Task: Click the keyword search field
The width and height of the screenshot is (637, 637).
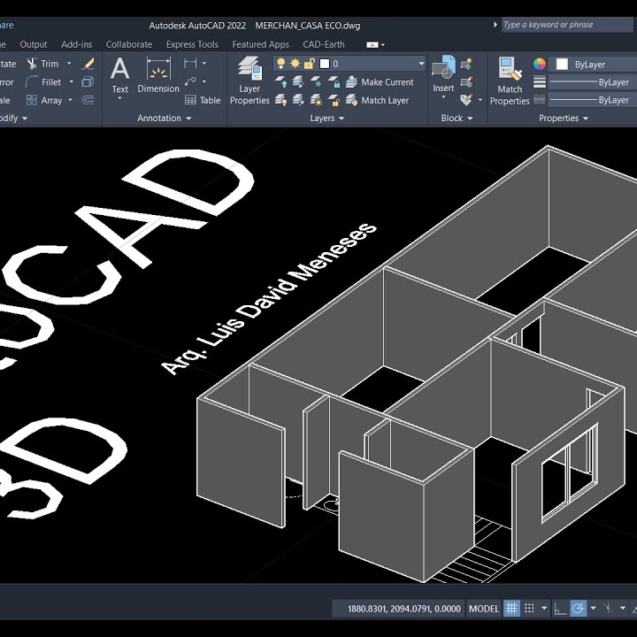Action: (568, 25)
